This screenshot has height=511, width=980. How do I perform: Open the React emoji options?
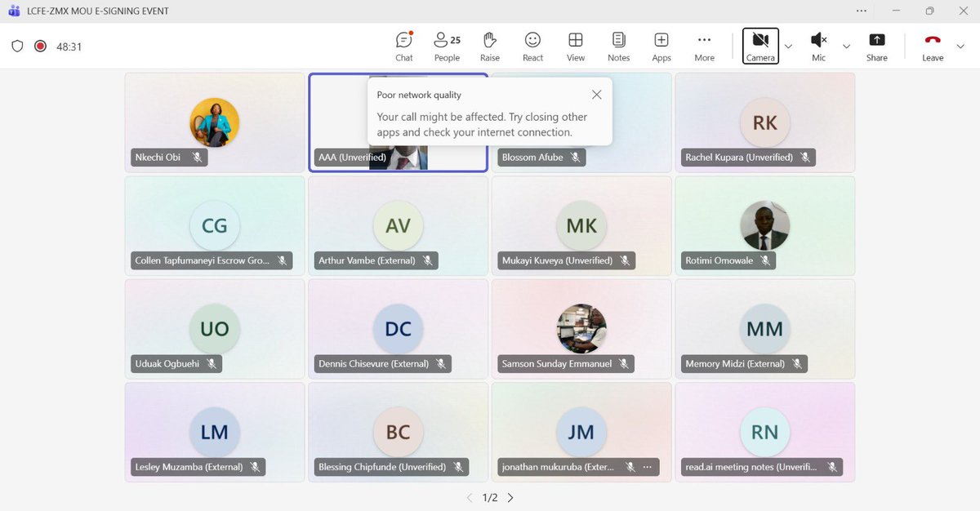click(533, 47)
